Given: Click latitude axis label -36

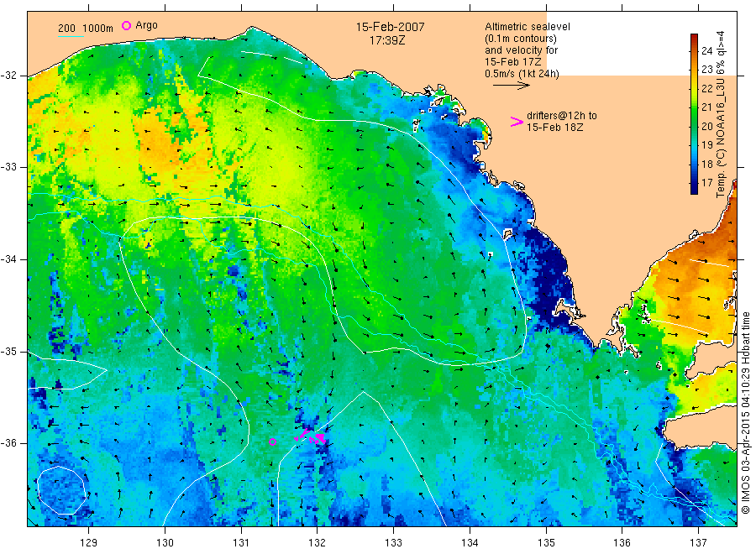Looking at the screenshot, I should coord(8,443).
